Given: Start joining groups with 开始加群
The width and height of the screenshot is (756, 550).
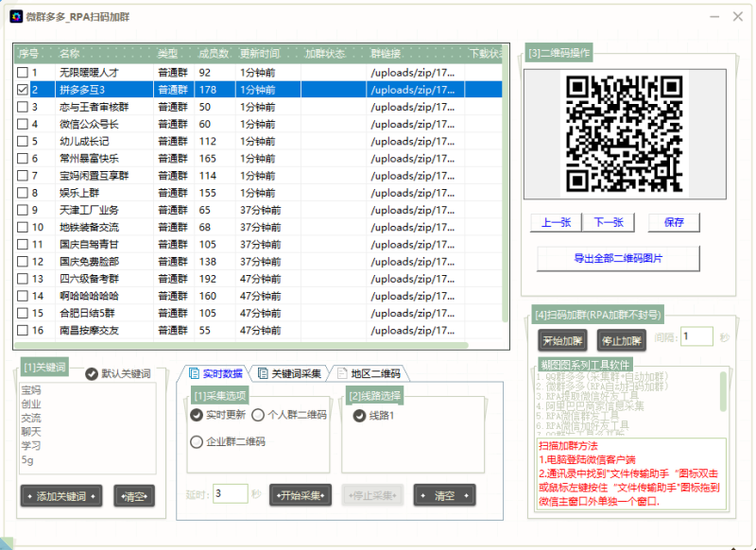Looking at the screenshot, I should coord(564,341).
